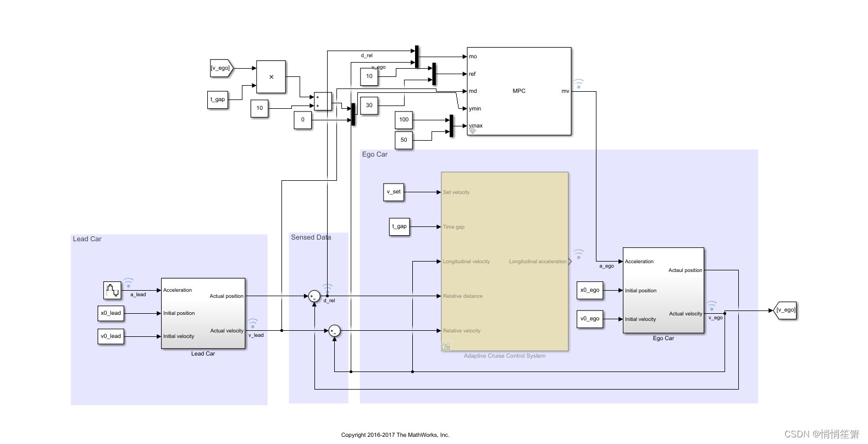This screenshot has width=868, height=444.
Task: Select the constant 100 block
Action: click(x=404, y=120)
